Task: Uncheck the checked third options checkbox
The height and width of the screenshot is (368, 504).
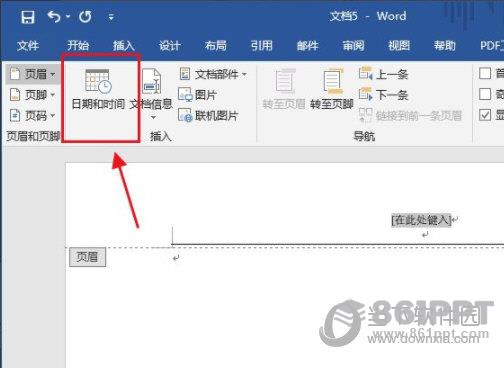Action: (485, 115)
